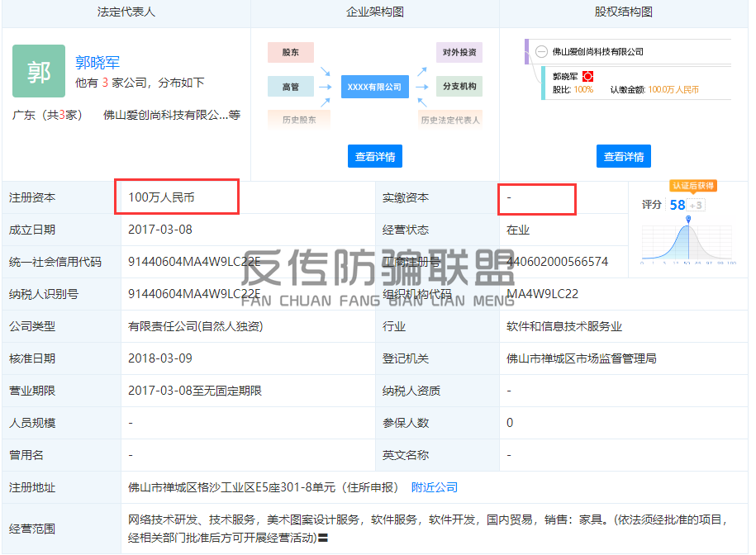Image resolution: width=756 pixels, height=555 pixels.
Task: Open the 附近公司 nearby companies link
Action: pyautogui.click(x=435, y=487)
